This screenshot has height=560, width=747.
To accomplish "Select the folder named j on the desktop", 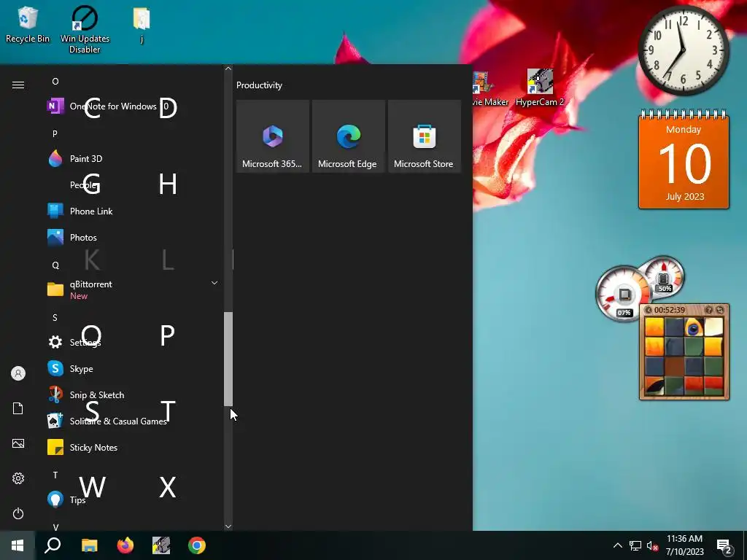I will (x=142, y=25).
